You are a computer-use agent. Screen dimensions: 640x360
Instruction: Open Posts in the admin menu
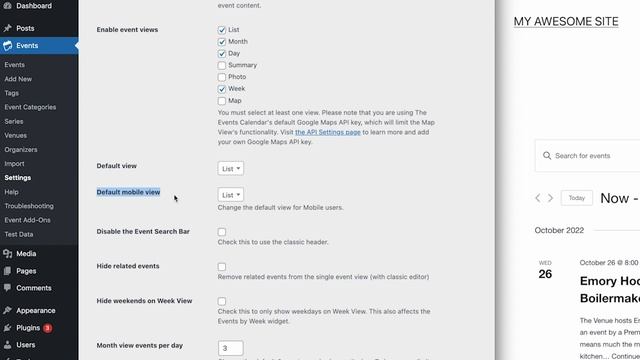click(25, 28)
